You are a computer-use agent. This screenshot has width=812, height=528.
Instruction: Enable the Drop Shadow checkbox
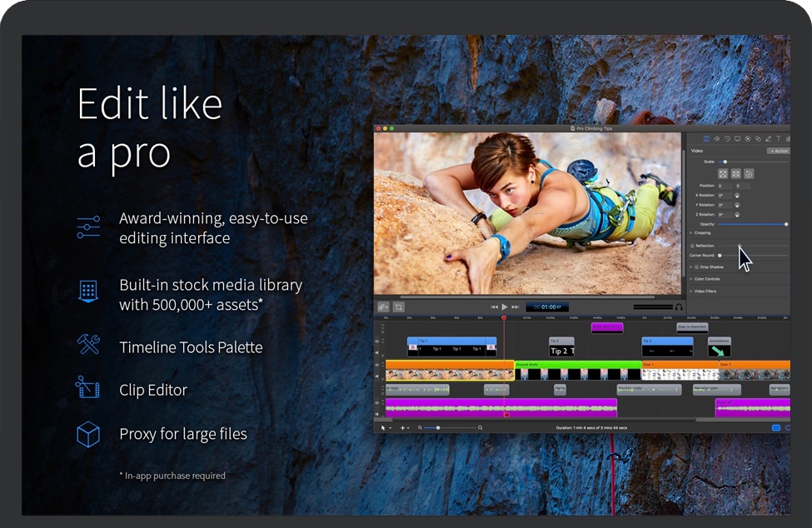pos(696,267)
